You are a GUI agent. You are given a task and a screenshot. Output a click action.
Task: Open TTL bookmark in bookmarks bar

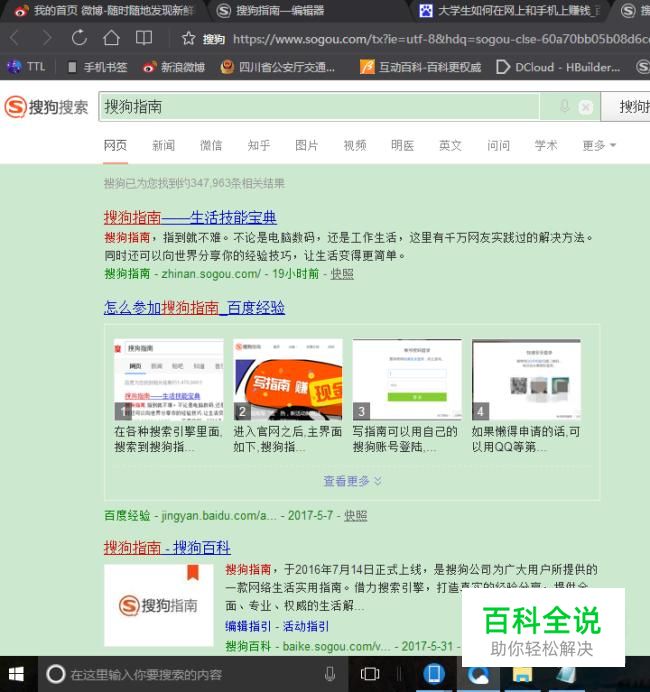(x=26, y=67)
